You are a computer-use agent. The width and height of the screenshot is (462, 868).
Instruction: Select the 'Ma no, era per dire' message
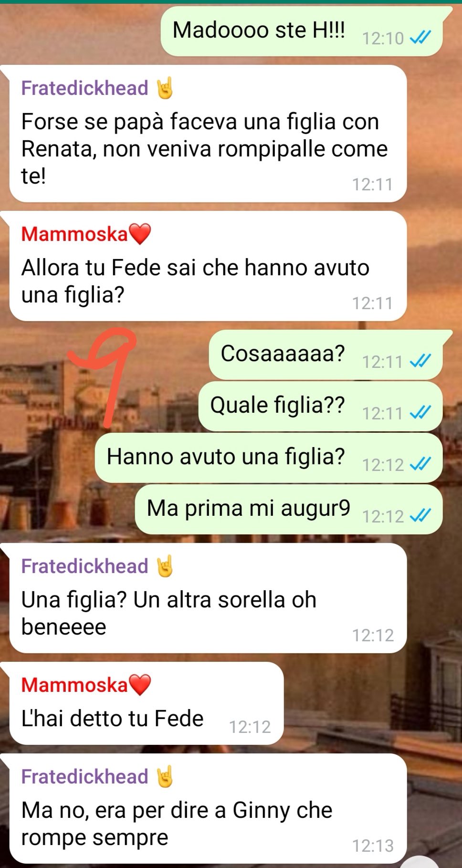point(208,808)
